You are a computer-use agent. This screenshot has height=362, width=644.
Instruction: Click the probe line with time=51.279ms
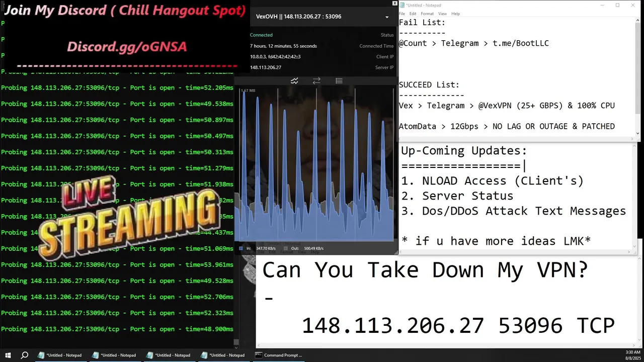(117, 168)
